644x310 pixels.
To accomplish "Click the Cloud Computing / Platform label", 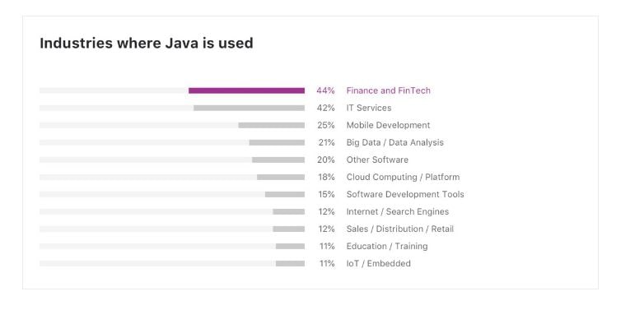I will click(403, 177).
